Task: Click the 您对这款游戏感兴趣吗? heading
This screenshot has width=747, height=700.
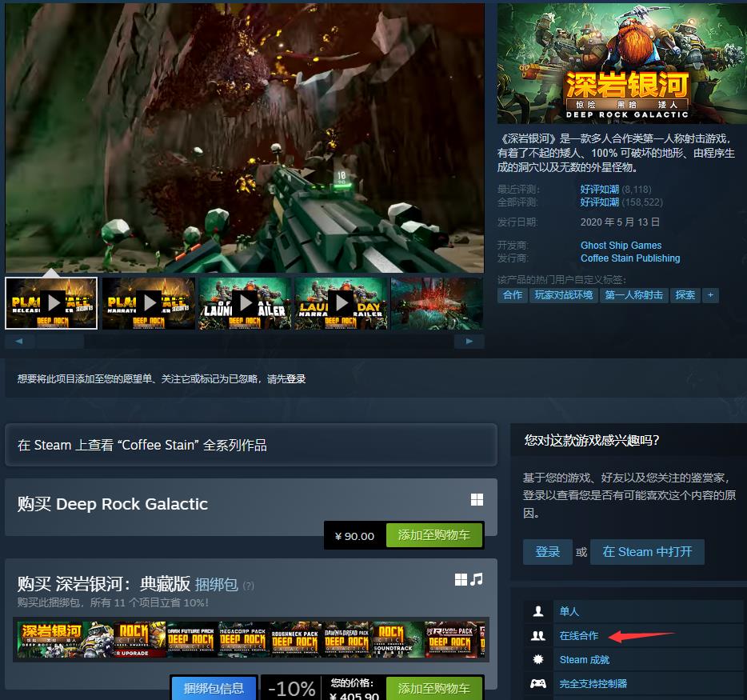Action: click(591, 440)
